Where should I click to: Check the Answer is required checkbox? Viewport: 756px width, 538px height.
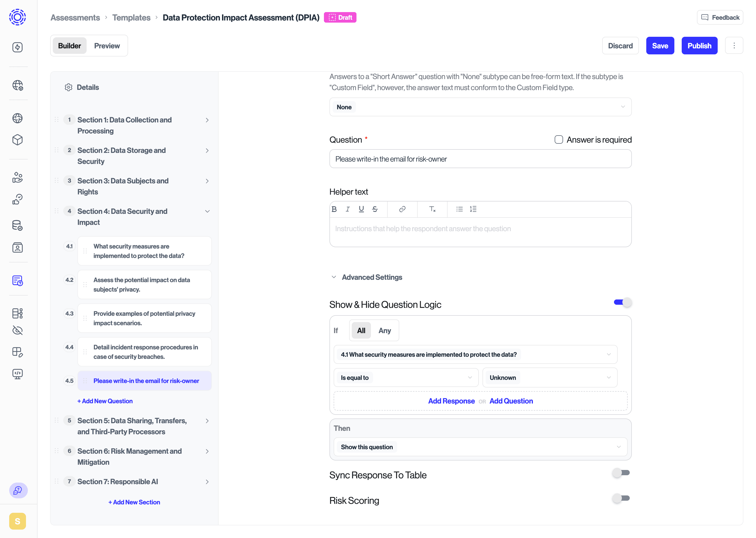coord(558,139)
